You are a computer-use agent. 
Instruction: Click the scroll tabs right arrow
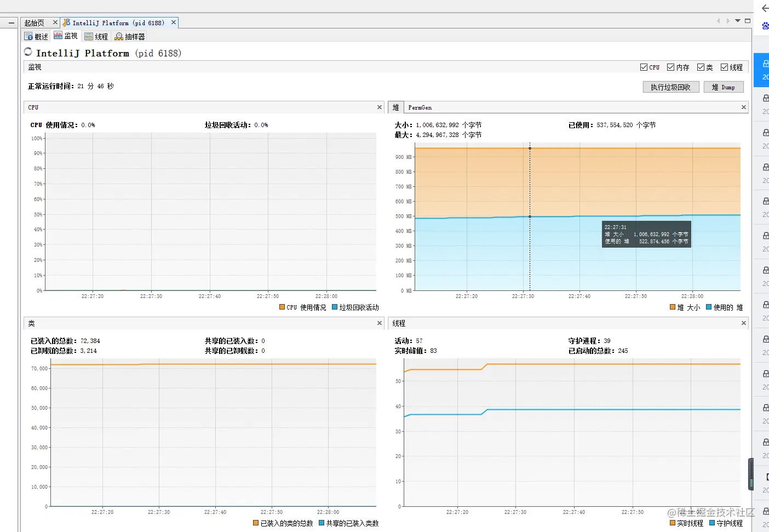click(x=728, y=21)
